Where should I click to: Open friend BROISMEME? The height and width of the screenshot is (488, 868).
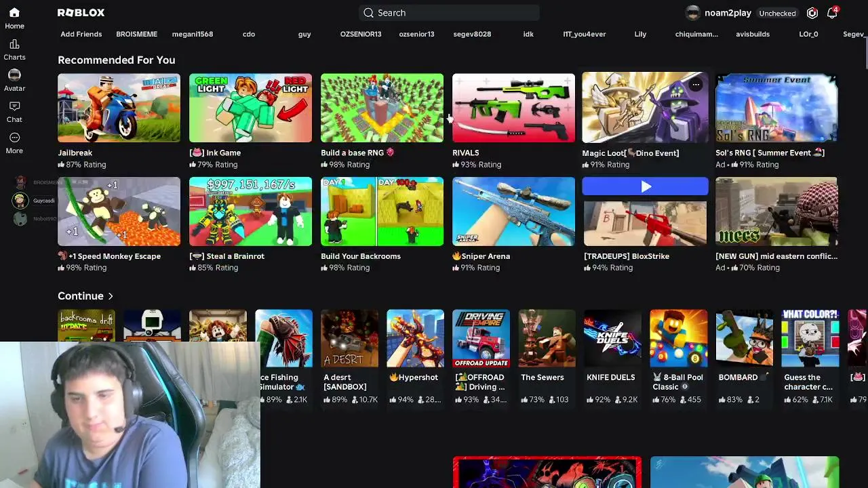tap(136, 34)
